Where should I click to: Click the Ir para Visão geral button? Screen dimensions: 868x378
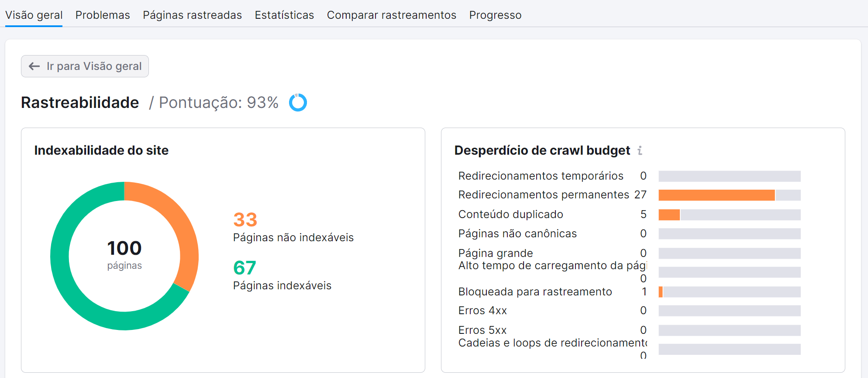[85, 66]
